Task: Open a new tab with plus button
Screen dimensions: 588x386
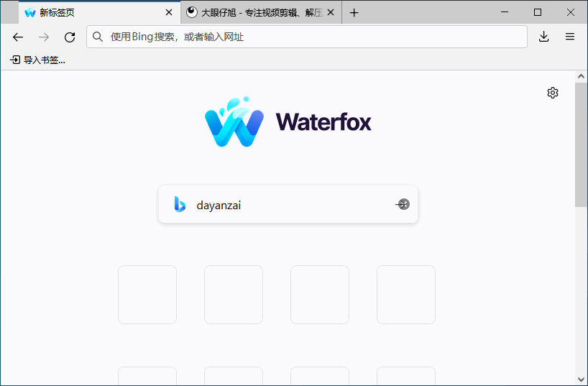Action: point(354,13)
